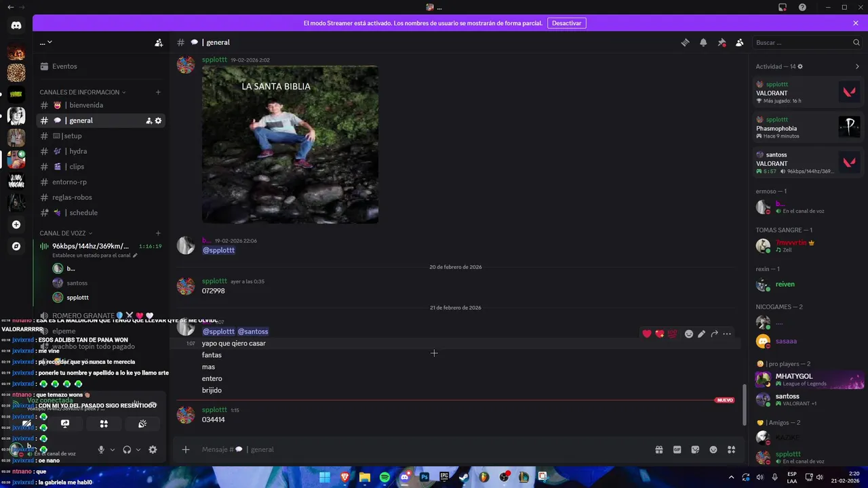868x488 pixels.
Task: Open the apps launcher icon in chat bar
Action: (731, 449)
